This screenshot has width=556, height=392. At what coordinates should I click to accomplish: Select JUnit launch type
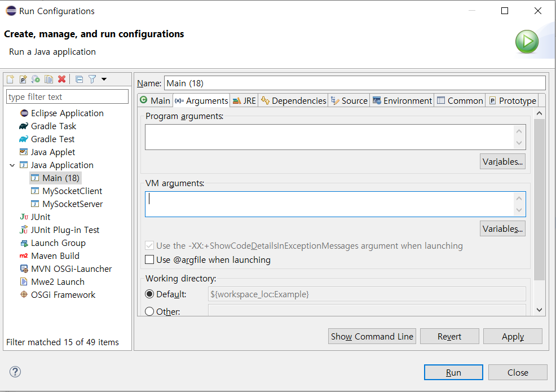(35, 217)
